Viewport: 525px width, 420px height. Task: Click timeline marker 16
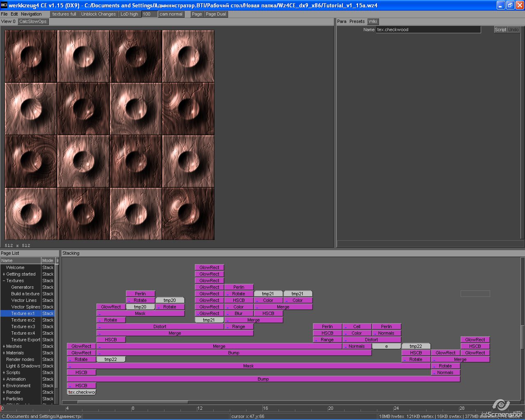pyautogui.click(x=265, y=408)
